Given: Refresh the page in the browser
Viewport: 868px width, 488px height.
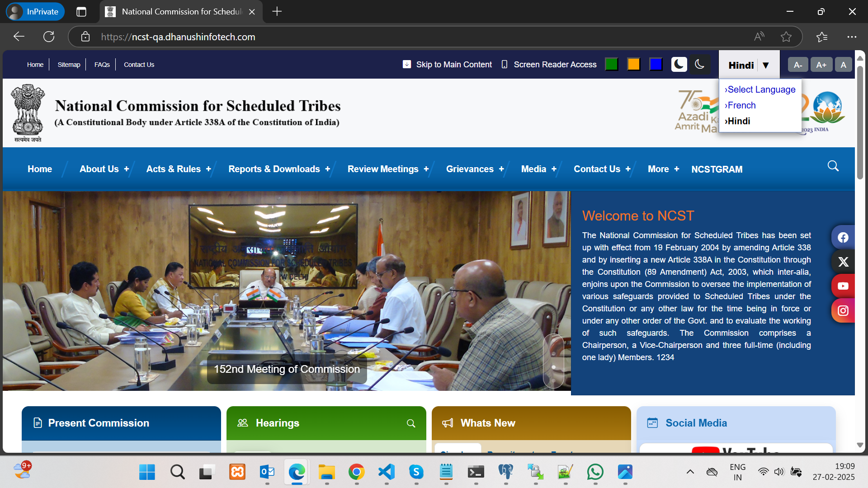Looking at the screenshot, I should 49,37.
